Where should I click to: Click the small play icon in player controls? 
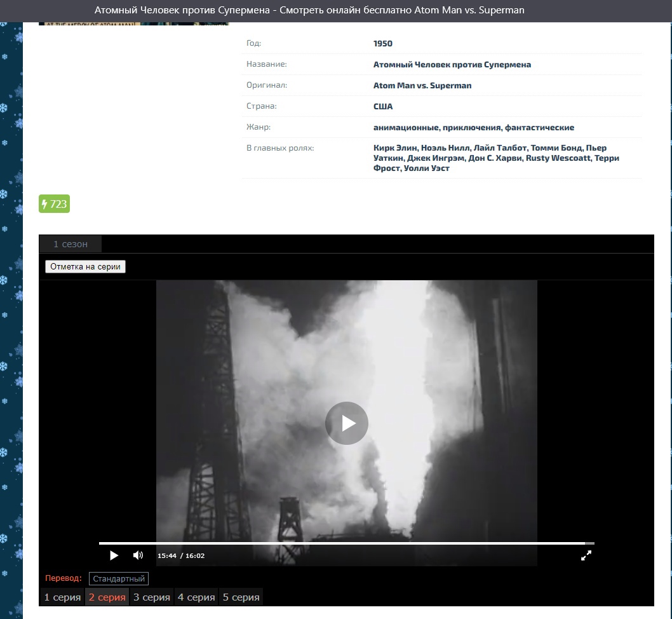tap(114, 555)
